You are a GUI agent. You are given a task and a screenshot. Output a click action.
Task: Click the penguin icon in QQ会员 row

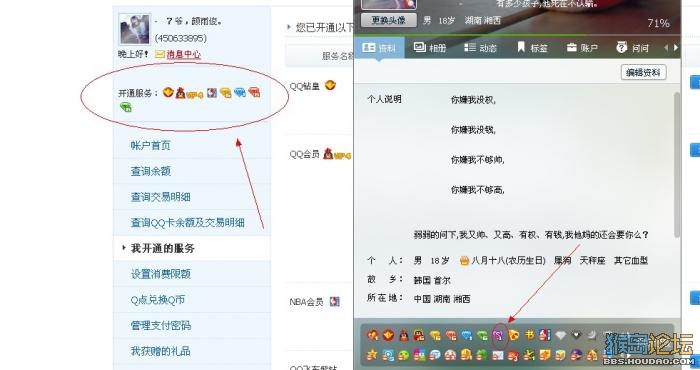pyautogui.click(x=328, y=154)
